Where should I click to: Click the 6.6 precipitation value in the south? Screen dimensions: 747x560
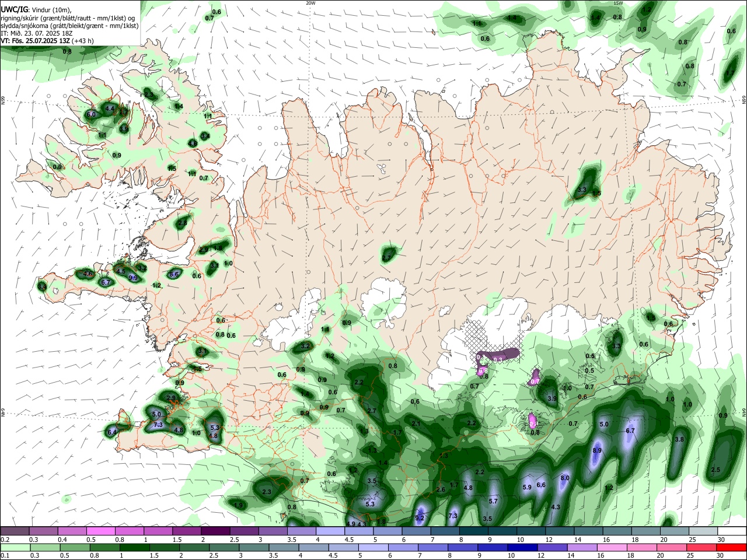coord(541,485)
